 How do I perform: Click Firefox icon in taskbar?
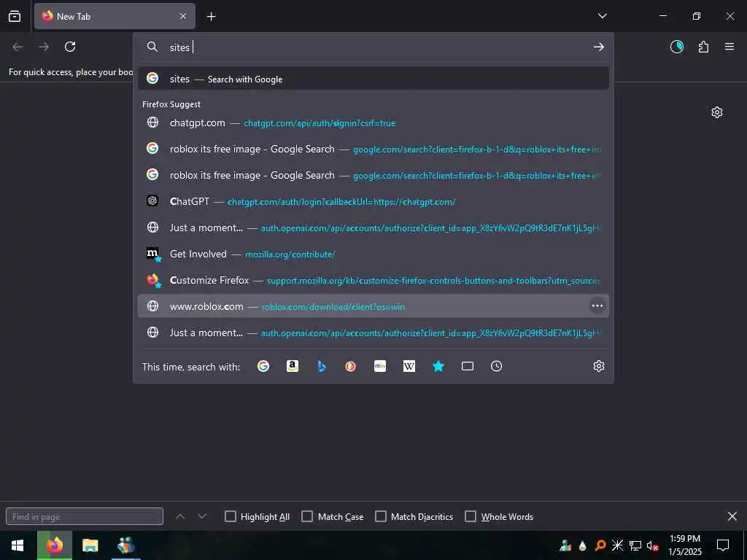pos(54,545)
